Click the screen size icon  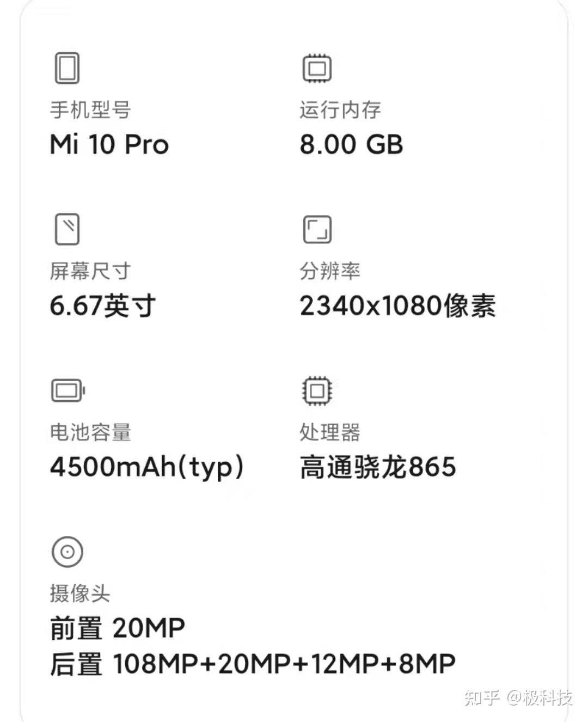pos(67,229)
